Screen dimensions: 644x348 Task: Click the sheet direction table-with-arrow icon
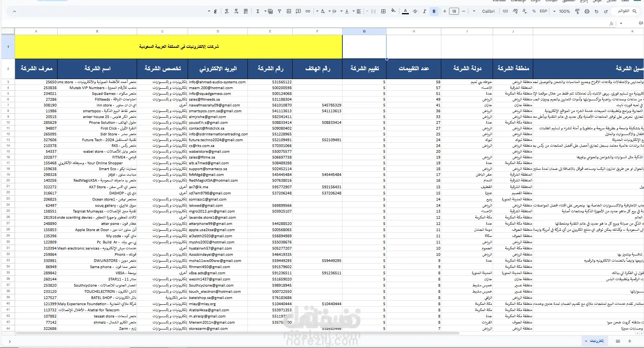click(246, 11)
